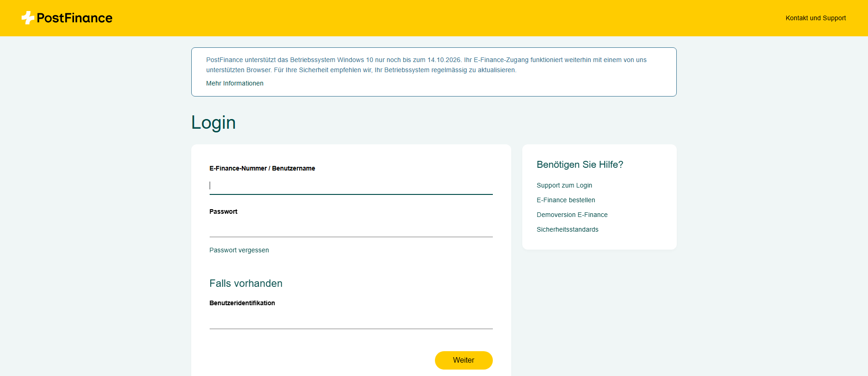Open Support zum Login link
Viewport: 868px width, 376px height.
[564, 185]
